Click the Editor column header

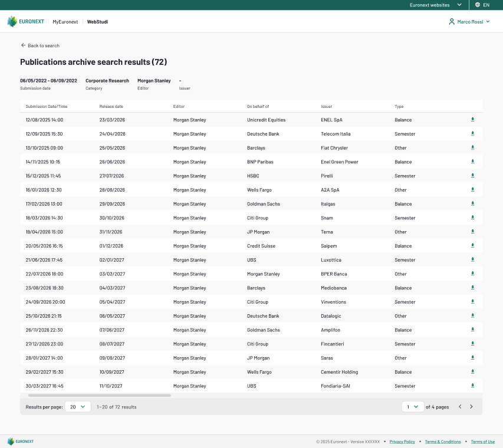coord(179,107)
